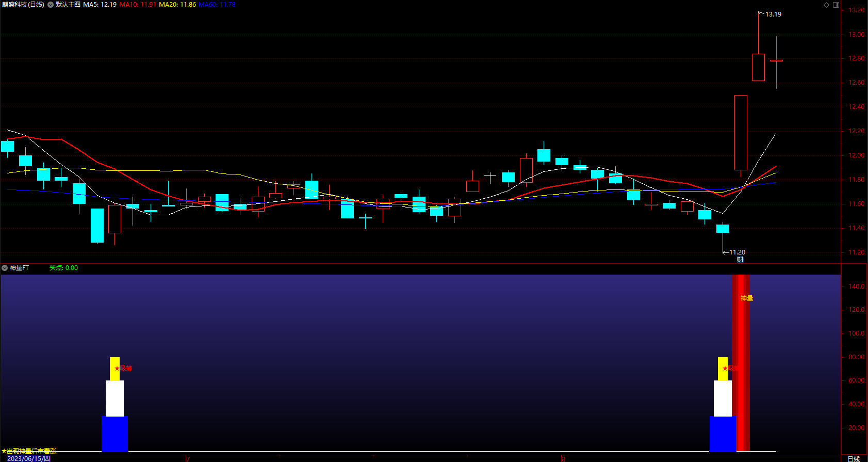Image resolution: width=868 pixels, height=462 pixels.
Task: Click the MA60: 11.78 indicator label
Action: [217, 5]
